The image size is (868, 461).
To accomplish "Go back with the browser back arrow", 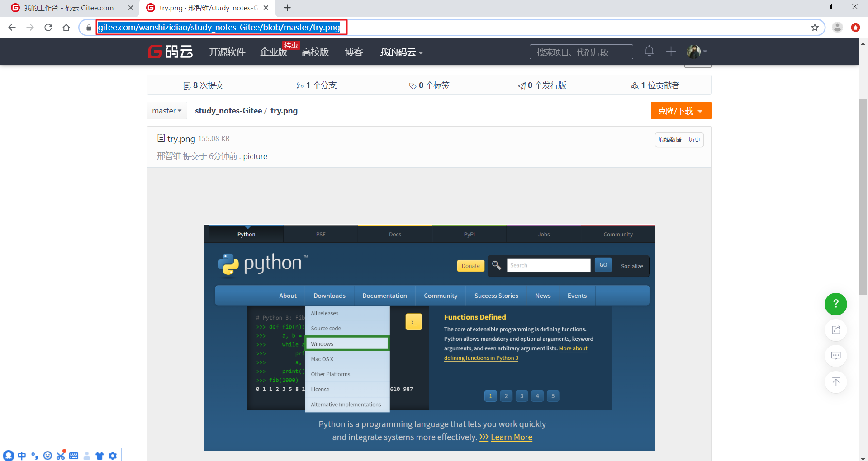I will 12,28.
